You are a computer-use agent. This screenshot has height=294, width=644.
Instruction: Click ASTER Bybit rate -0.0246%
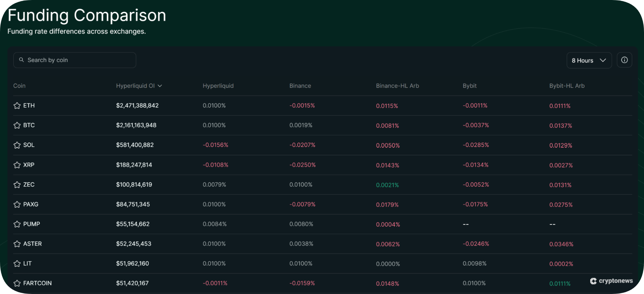click(x=476, y=244)
